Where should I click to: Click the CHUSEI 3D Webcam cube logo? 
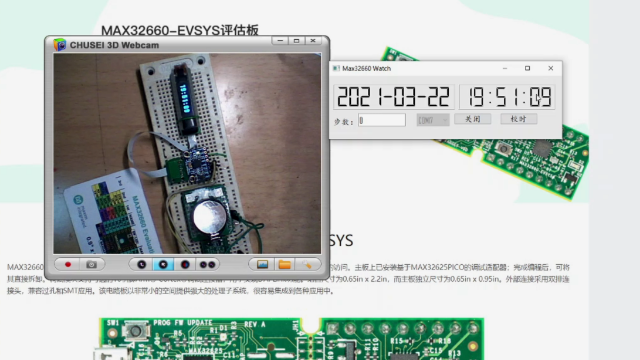point(60,44)
